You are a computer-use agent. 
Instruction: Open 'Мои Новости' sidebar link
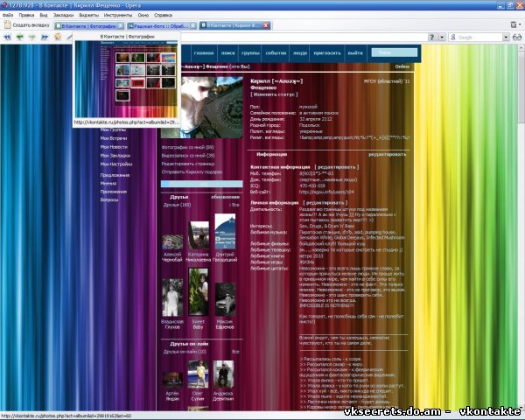pyautogui.click(x=114, y=147)
